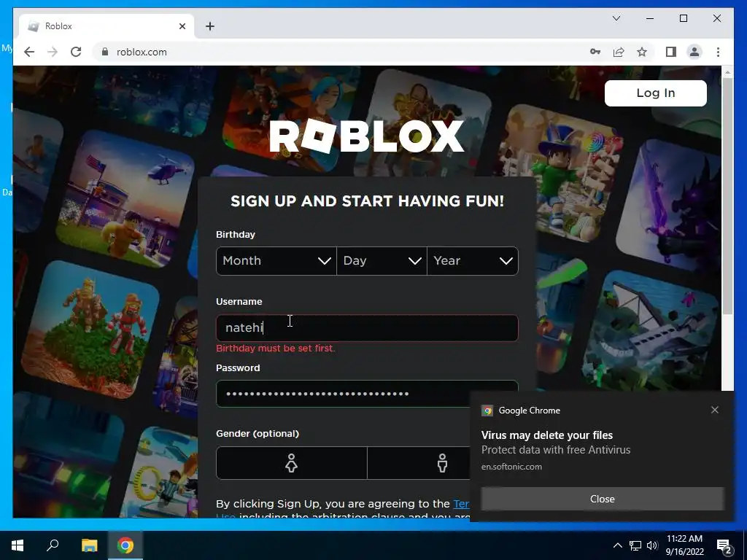
Task: Expand the Month birthday dropdown
Action: pos(276,261)
